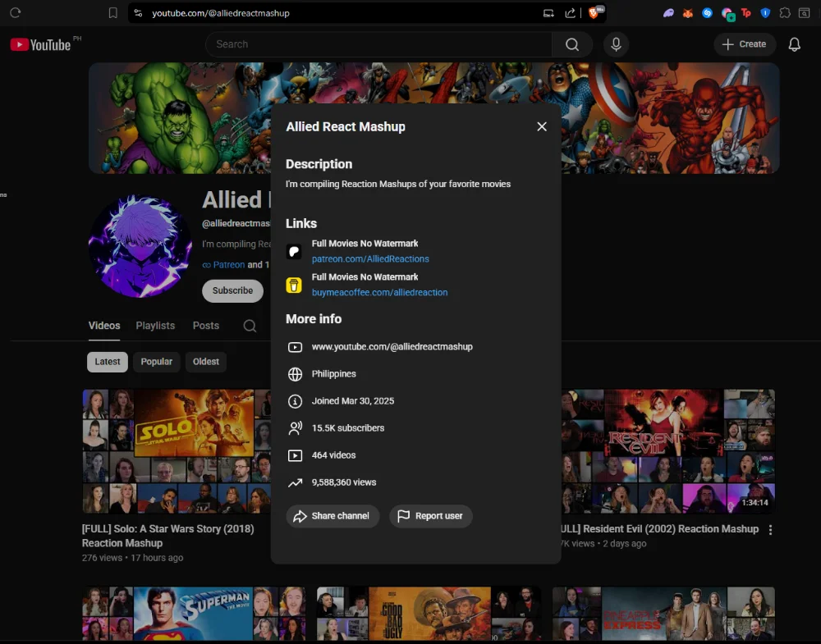Click the cast/media icon in address bar
The width and height of the screenshot is (821, 644).
pos(548,13)
